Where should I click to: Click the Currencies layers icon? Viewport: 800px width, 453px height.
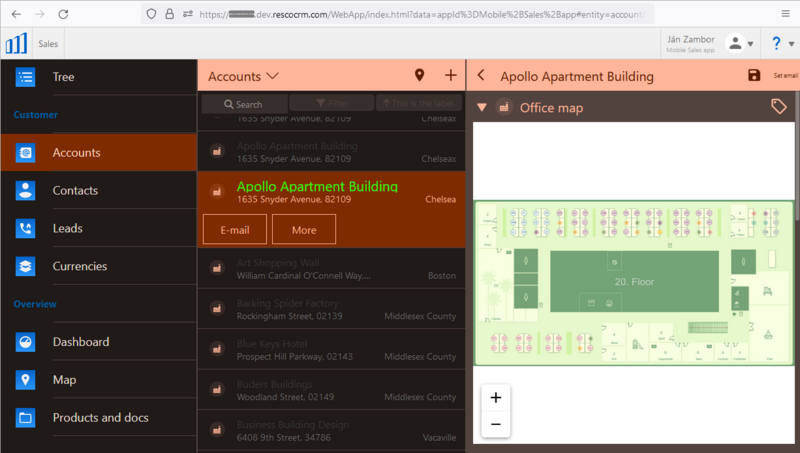coord(25,266)
